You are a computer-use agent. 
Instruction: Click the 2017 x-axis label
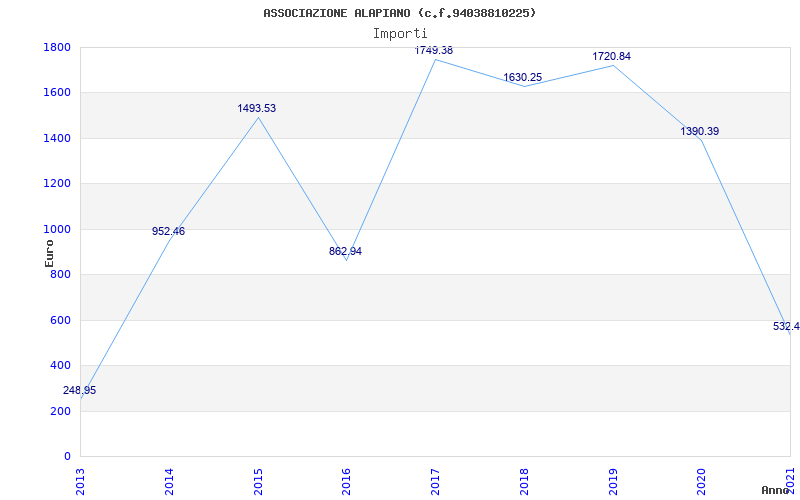click(x=435, y=482)
